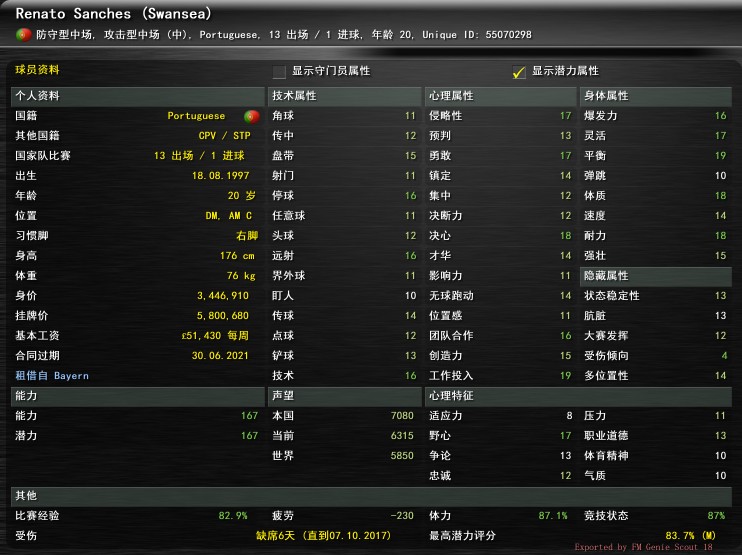
Task: Click the 体力 value 87.1%
Action: pos(553,516)
